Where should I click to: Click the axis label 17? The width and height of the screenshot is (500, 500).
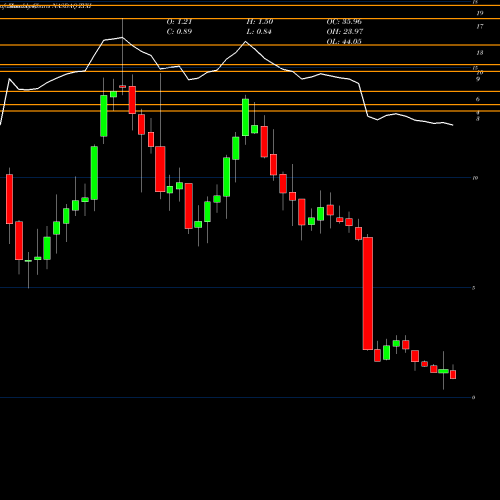(x=480, y=26)
